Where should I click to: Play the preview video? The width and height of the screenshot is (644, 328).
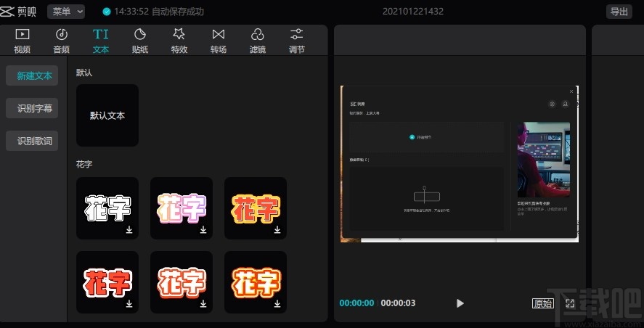[460, 303]
